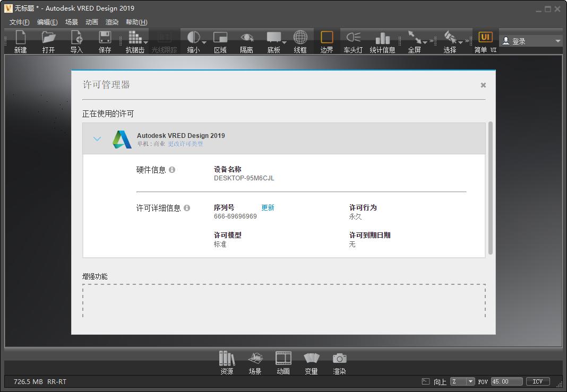The width and height of the screenshot is (567, 392).
Task: Open the 资源 assets panel icon
Action: click(x=227, y=358)
